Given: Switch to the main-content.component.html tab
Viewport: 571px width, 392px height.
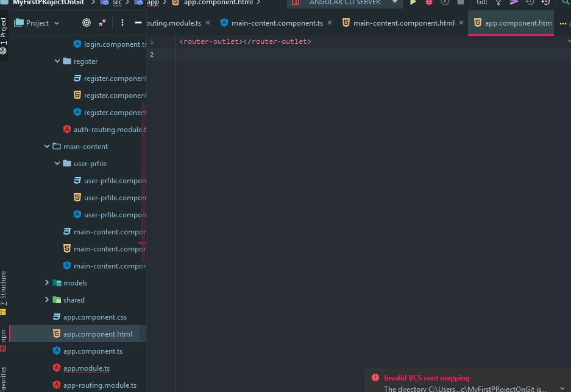Looking at the screenshot, I should (403, 23).
